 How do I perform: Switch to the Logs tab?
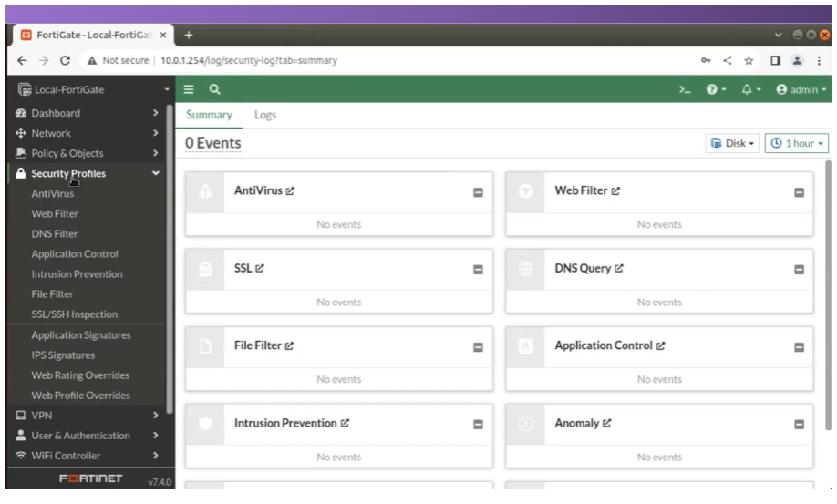point(265,115)
